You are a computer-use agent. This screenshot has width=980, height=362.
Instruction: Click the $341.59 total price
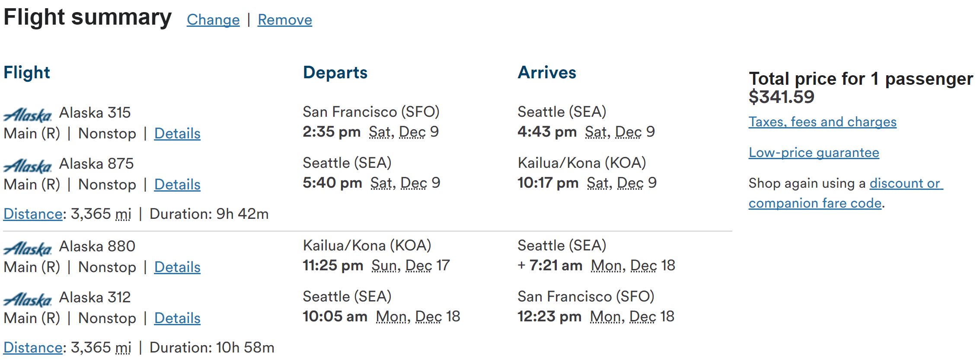pyautogui.click(x=781, y=97)
